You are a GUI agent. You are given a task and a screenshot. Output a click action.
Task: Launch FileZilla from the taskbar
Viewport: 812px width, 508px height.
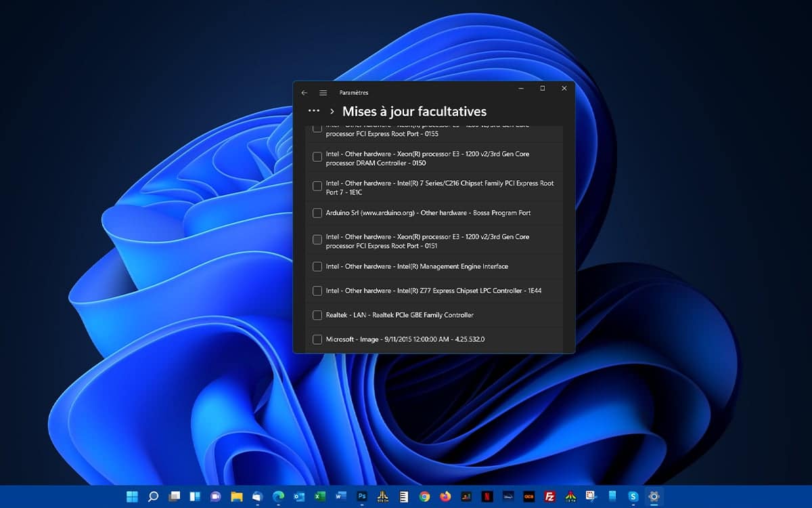550,496
